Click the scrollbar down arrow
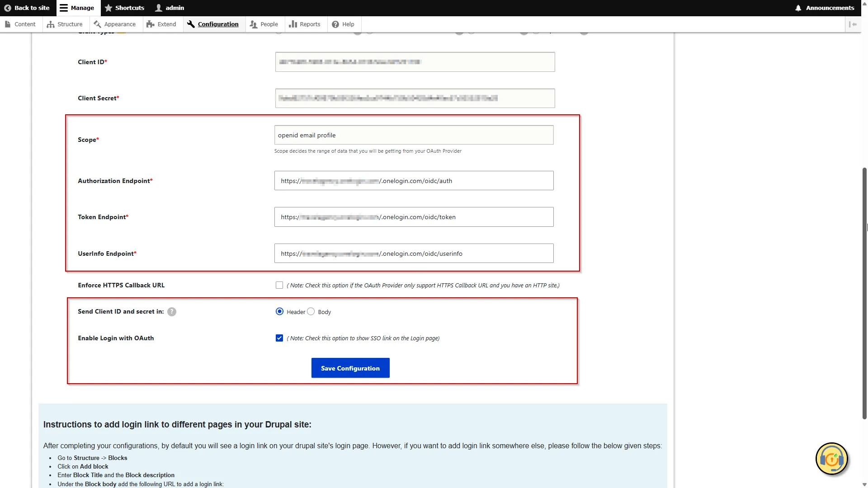 coord(864,484)
